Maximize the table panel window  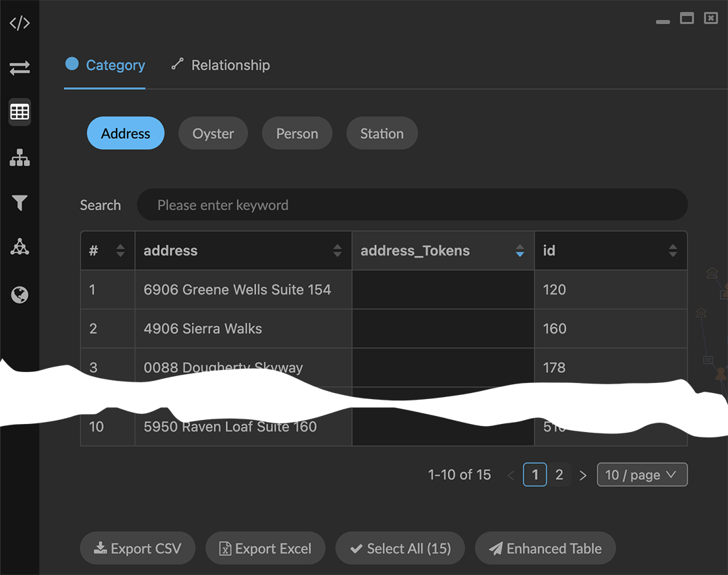coord(687,19)
